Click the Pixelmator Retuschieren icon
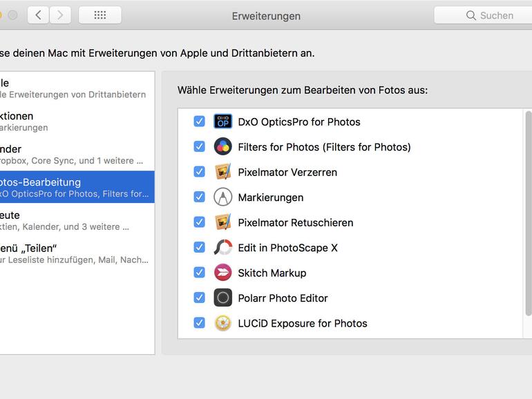Screen dimensions: 532x399 pyautogui.click(x=223, y=222)
